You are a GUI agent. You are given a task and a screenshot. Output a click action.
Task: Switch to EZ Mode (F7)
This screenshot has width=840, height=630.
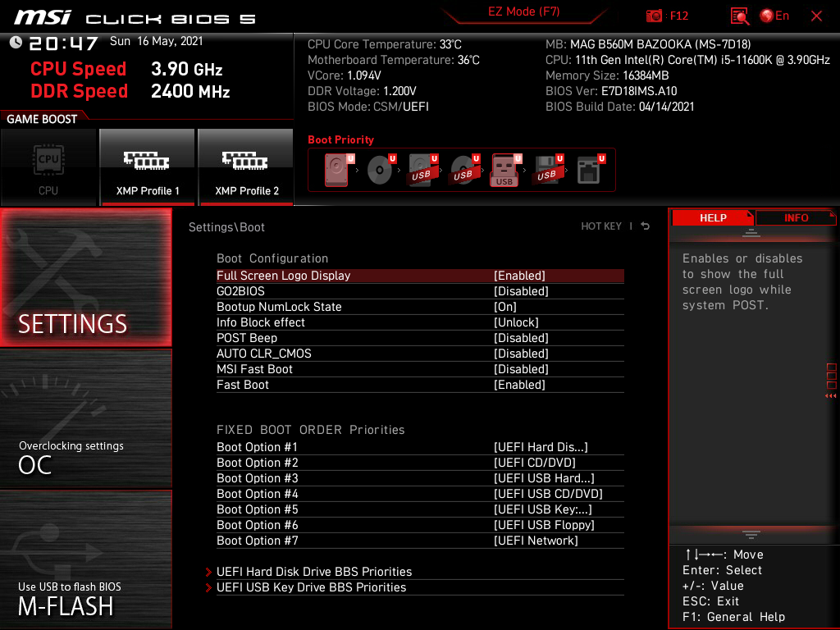point(523,11)
